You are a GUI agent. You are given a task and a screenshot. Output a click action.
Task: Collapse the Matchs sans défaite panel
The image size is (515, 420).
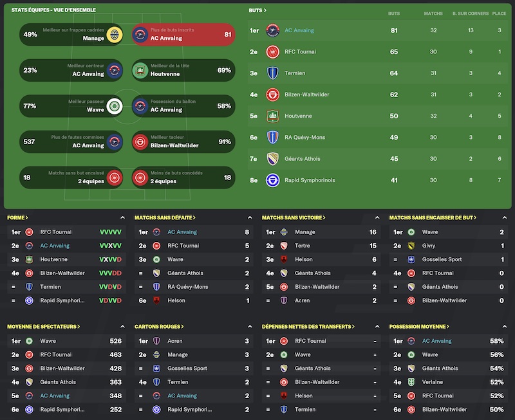click(250, 217)
